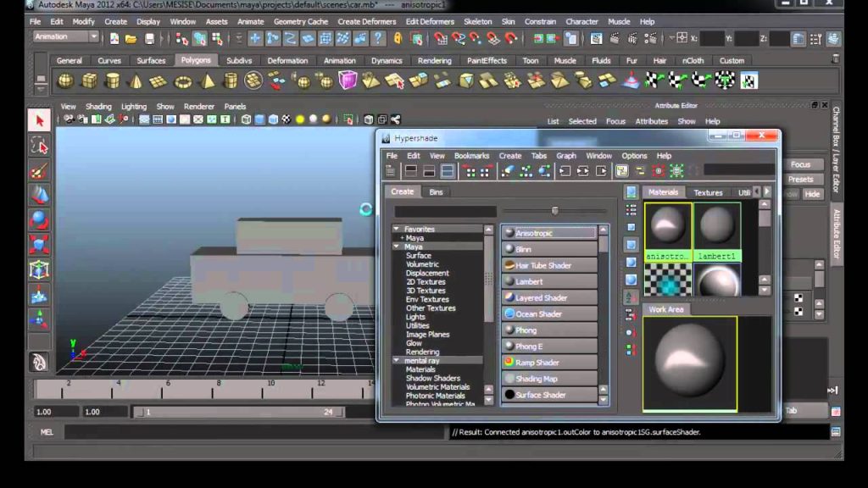This screenshot has width=868, height=488.
Task: Expand the Maya item under Favorites
Action: [402, 237]
